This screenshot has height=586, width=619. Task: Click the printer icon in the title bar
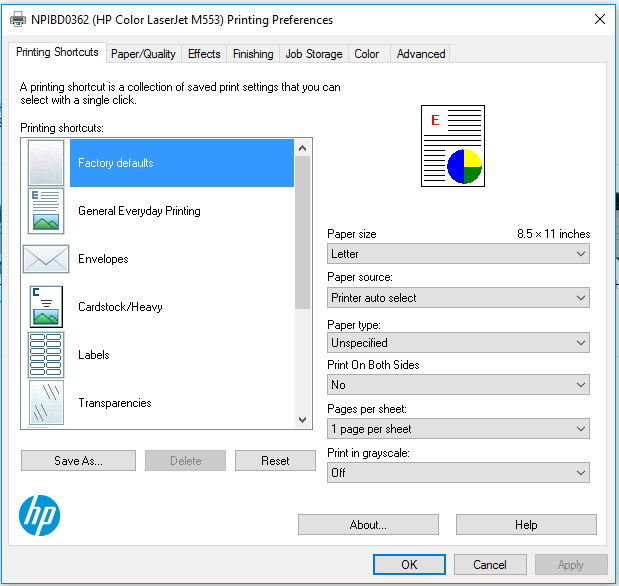pos(18,19)
